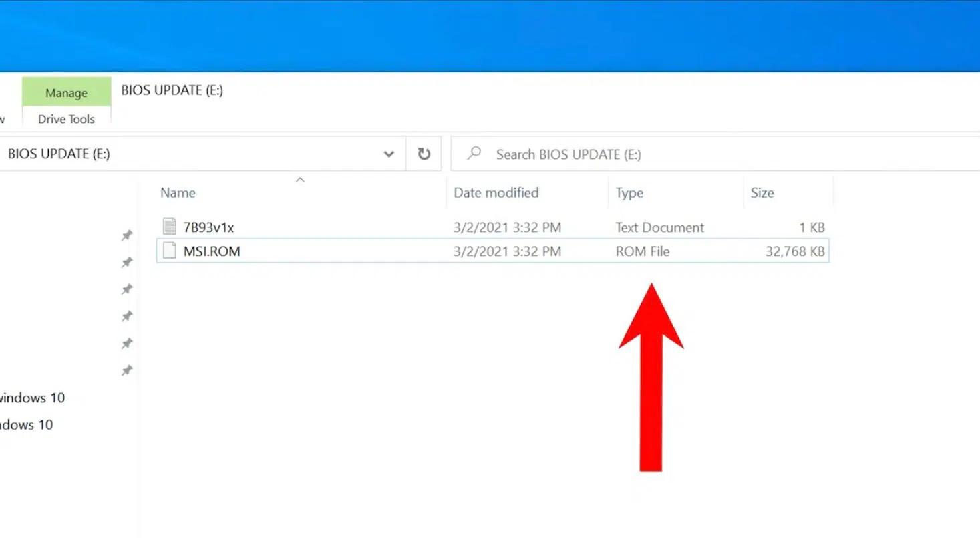Viewport: 980px width, 538px height.
Task: Select the MSI.ROM file icon
Action: point(170,251)
